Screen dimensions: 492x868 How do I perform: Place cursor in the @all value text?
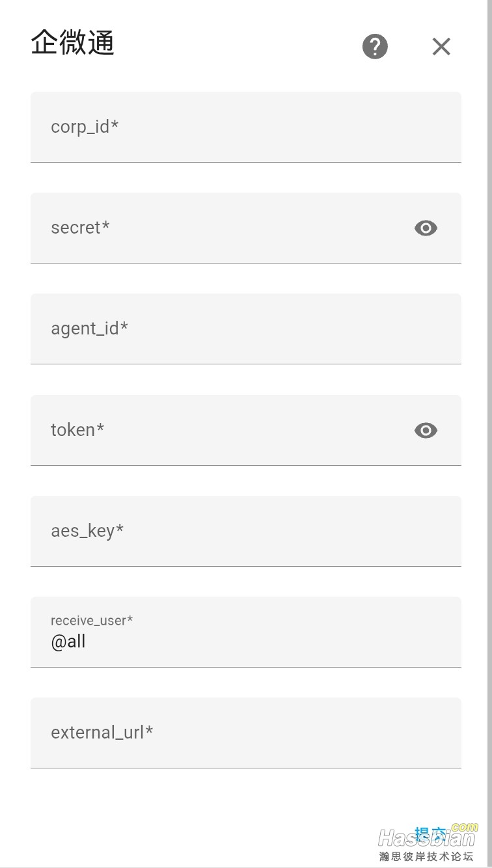coord(68,642)
